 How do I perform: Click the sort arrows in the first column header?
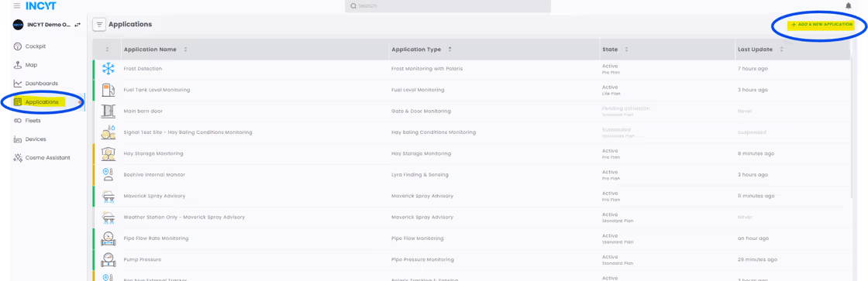108,50
